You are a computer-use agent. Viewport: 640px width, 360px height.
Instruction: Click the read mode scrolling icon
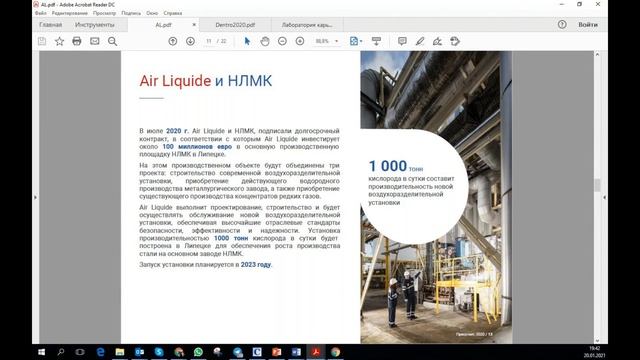point(376,41)
